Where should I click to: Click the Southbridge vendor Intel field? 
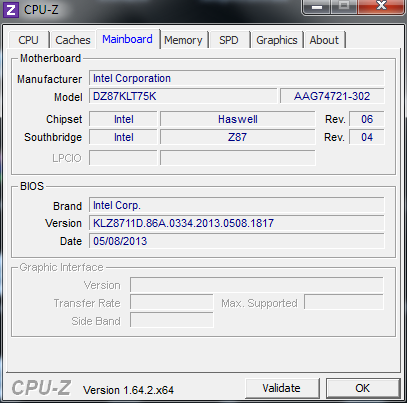tap(123, 137)
